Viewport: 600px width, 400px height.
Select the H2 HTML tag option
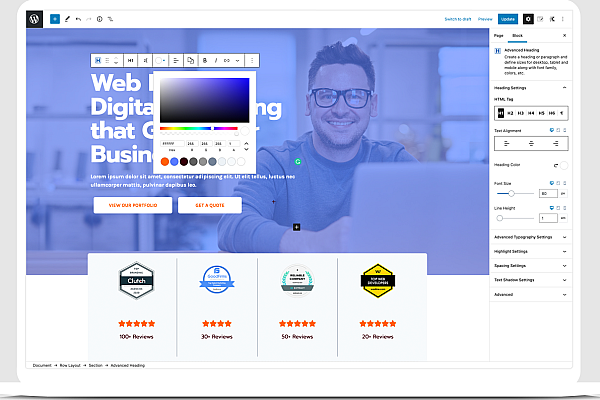[x=510, y=114]
